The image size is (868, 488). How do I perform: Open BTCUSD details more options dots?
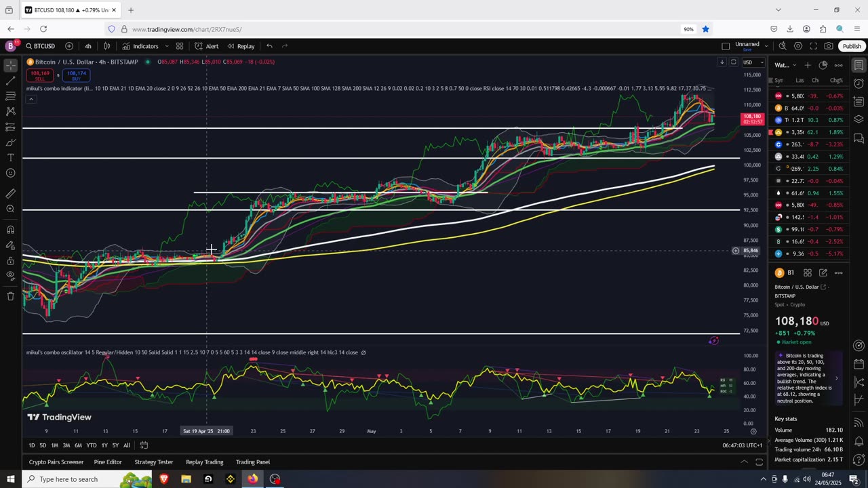point(839,272)
